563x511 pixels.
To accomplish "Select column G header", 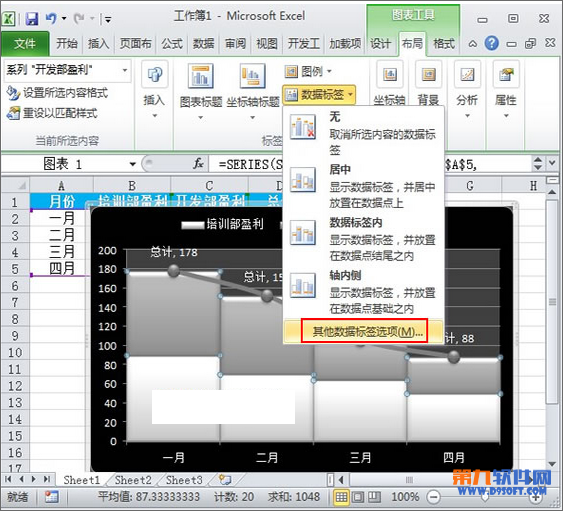I will coord(470,185).
